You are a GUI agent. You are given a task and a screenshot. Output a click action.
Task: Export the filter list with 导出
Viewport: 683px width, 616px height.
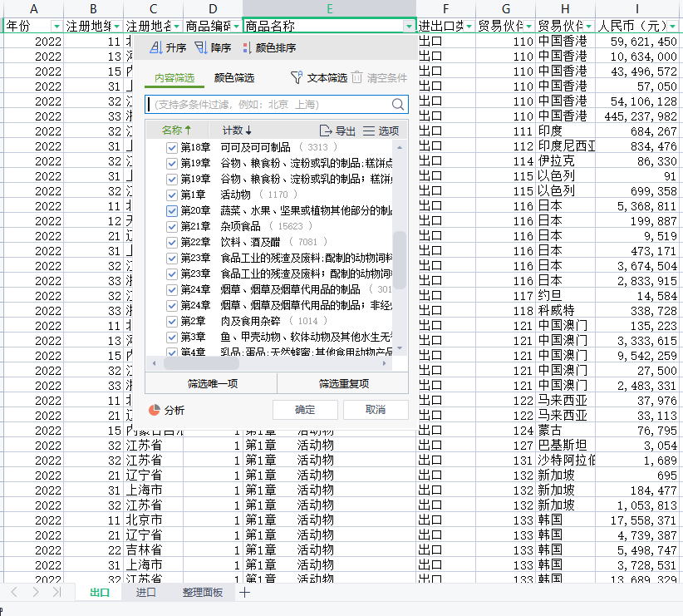337,131
